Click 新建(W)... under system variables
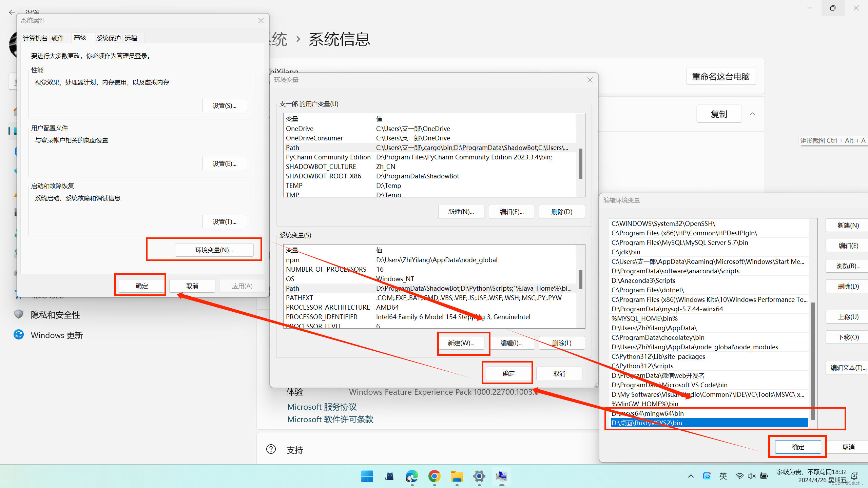Screen dimensions: 868x488 coord(461,343)
